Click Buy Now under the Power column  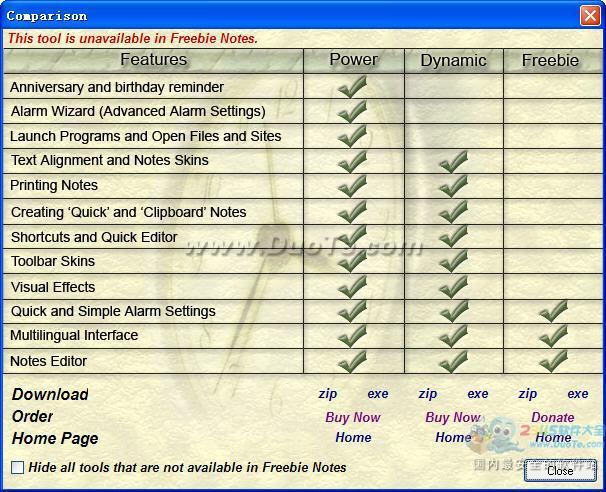pos(353,417)
